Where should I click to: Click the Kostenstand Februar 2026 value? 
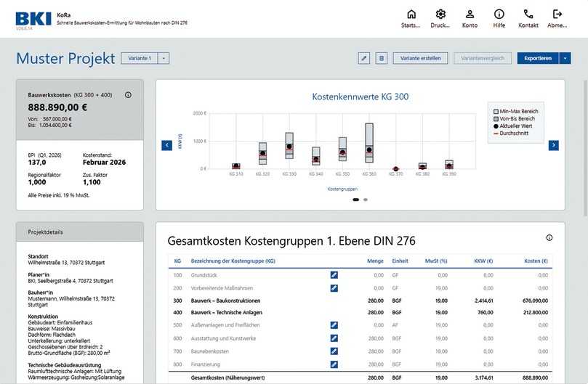click(x=104, y=162)
